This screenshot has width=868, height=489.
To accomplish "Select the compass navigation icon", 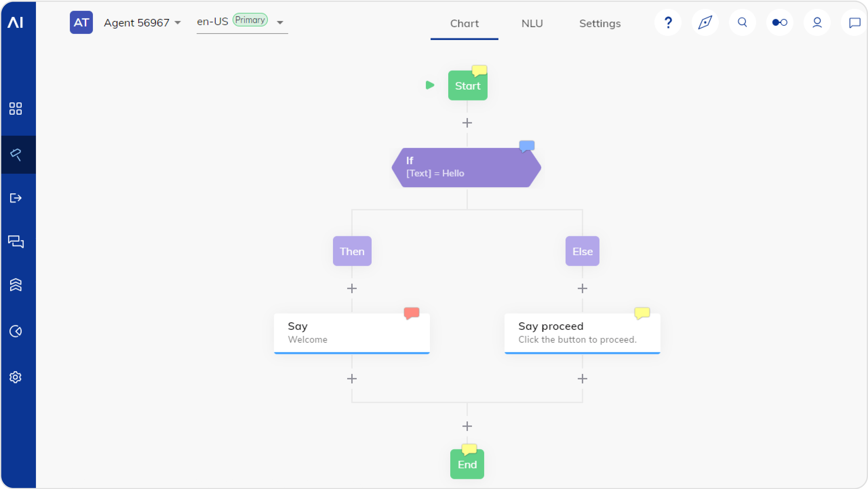I will point(705,23).
